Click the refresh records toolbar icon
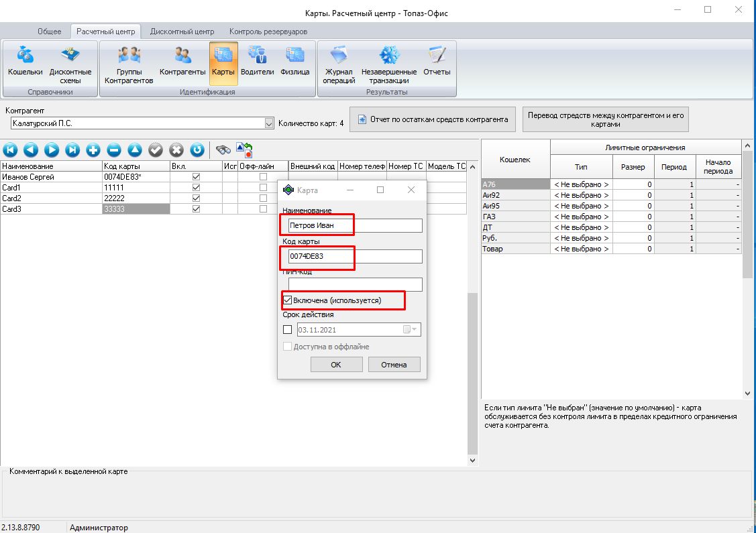Image resolution: width=756 pixels, height=533 pixels. pyautogui.click(x=197, y=150)
